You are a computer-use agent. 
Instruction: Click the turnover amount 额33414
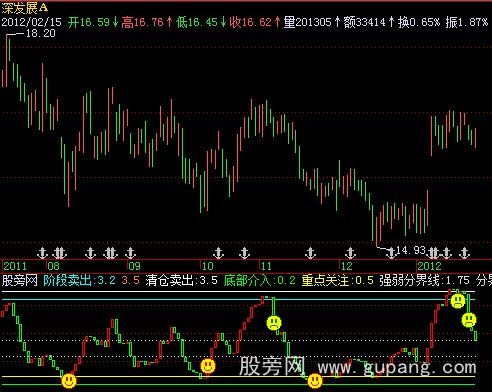365,22
